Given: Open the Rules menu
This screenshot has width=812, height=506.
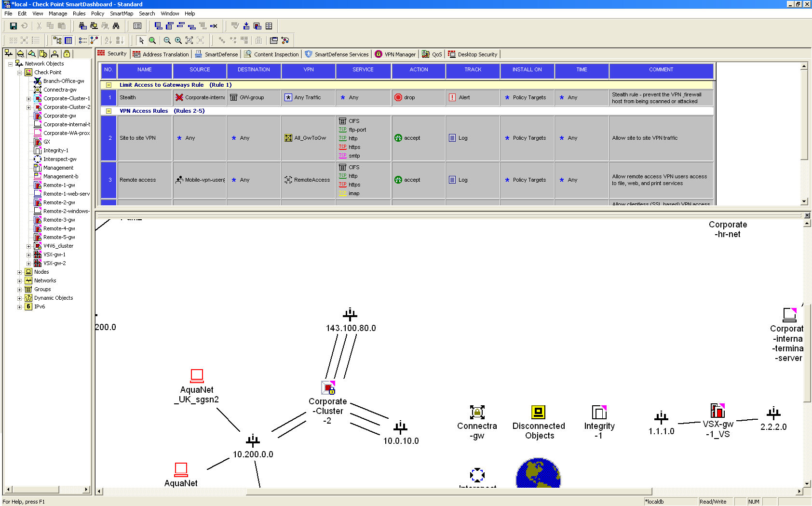Looking at the screenshot, I should [x=79, y=13].
